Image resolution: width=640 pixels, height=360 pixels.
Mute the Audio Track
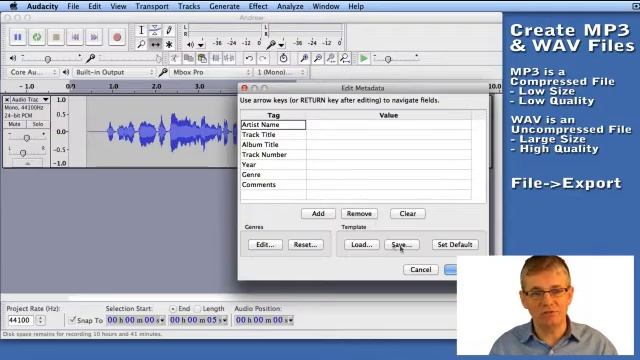pos(14,124)
